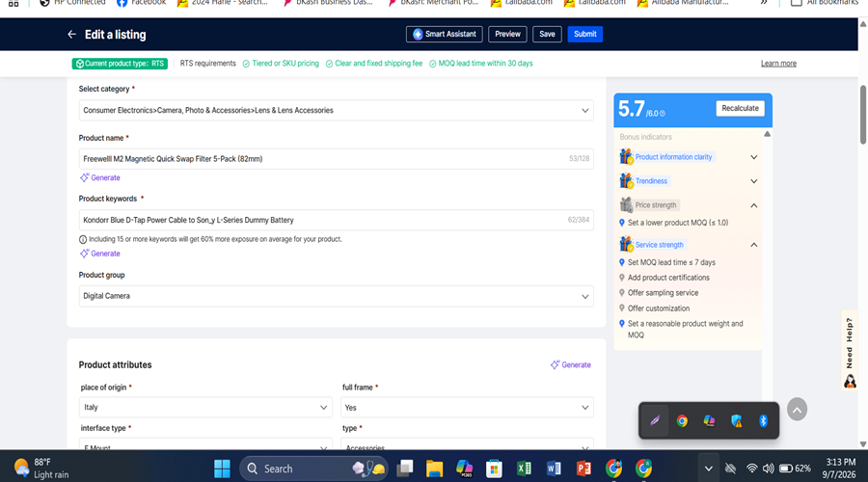The width and height of the screenshot is (868, 482).
Task: Open the Need Help side widget
Action: point(849,353)
